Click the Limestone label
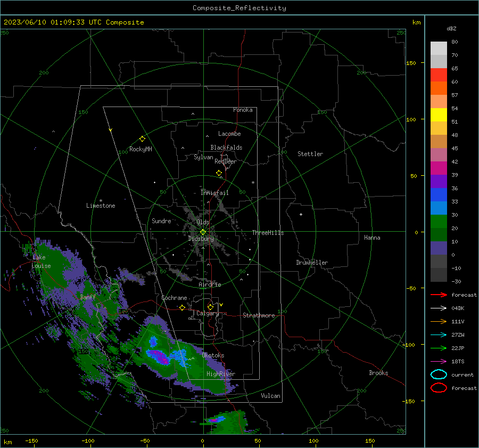 click(101, 206)
